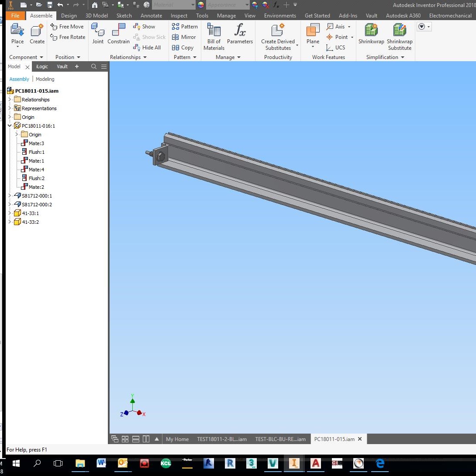Expand the S81712-000:1 node
The height and width of the screenshot is (476, 476).
pos(10,196)
